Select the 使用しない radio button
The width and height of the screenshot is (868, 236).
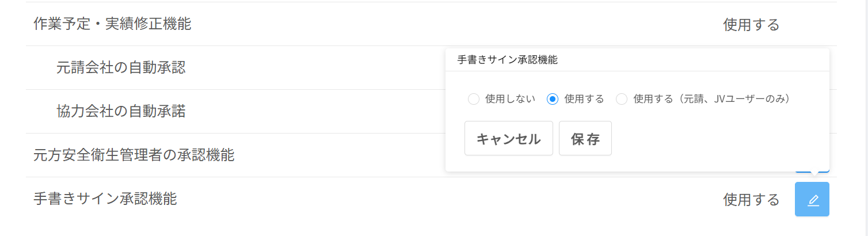tap(474, 99)
